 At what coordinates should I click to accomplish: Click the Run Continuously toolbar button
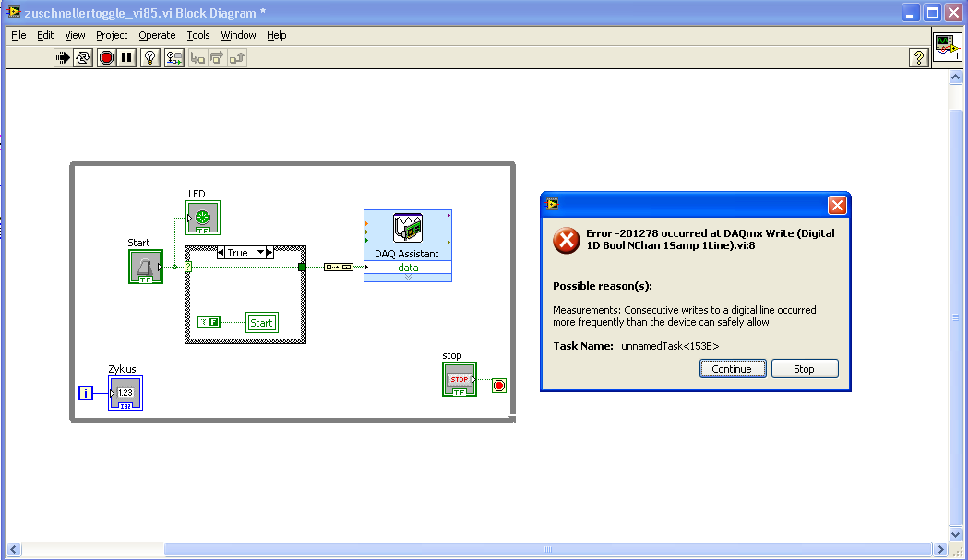[83, 58]
